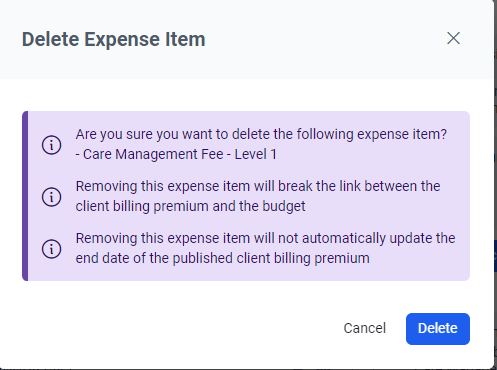This screenshot has height=370, width=497.
Task: Click the gray dialog header area
Action: pos(247,39)
